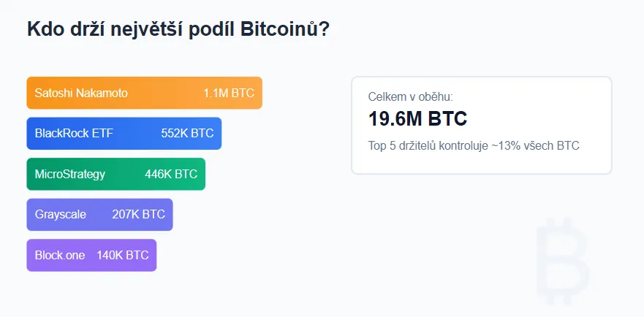Click the 552K BTC value
644x317 pixels.
coord(187,134)
